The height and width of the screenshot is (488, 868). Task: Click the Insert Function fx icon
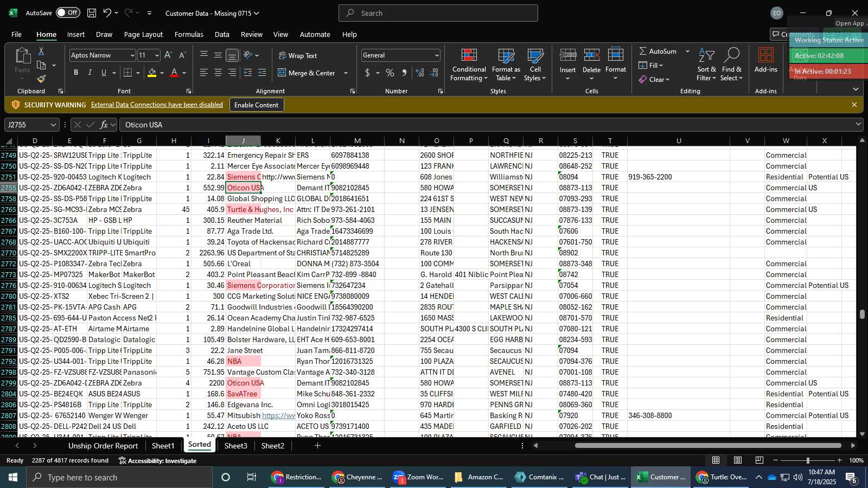click(104, 125)
